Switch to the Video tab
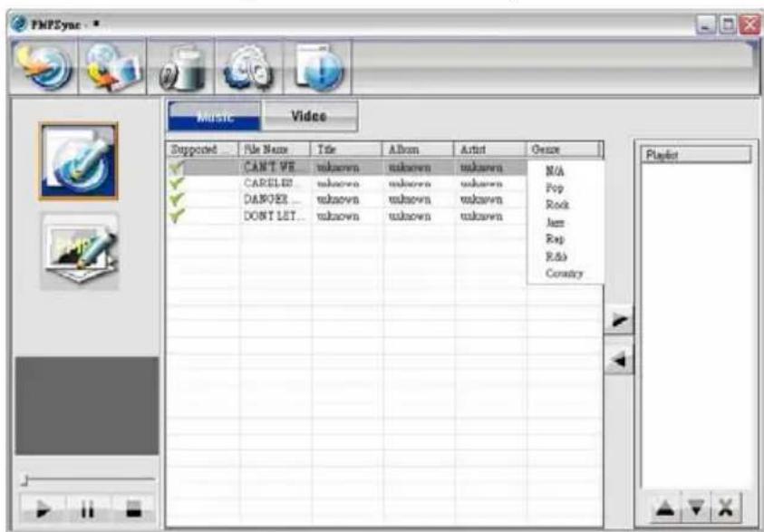The width and height of the screenshot is (764, 532). pos(309,116)
